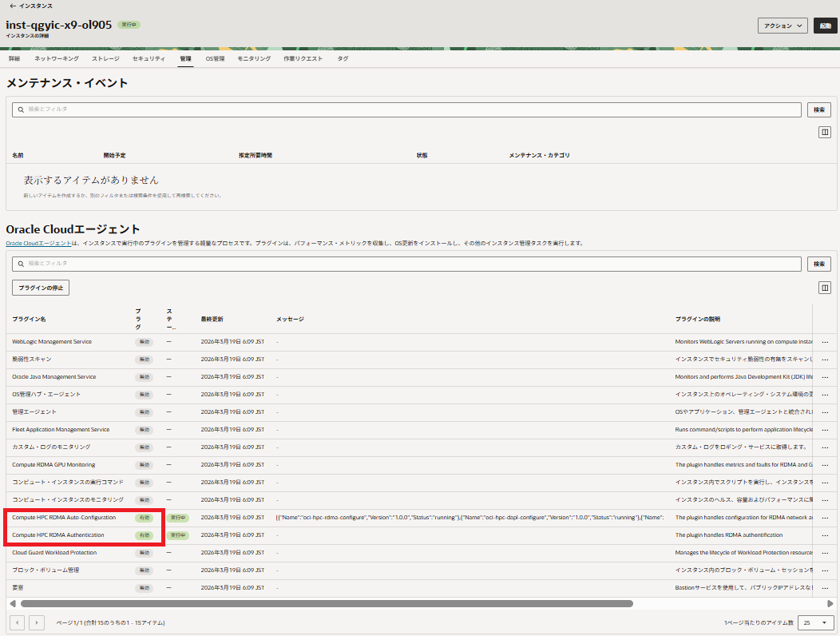Image resolution: width=840 pixels, height=636 pixels.
Task: Go to next page arrow in pagination
Action: (37, 622)
